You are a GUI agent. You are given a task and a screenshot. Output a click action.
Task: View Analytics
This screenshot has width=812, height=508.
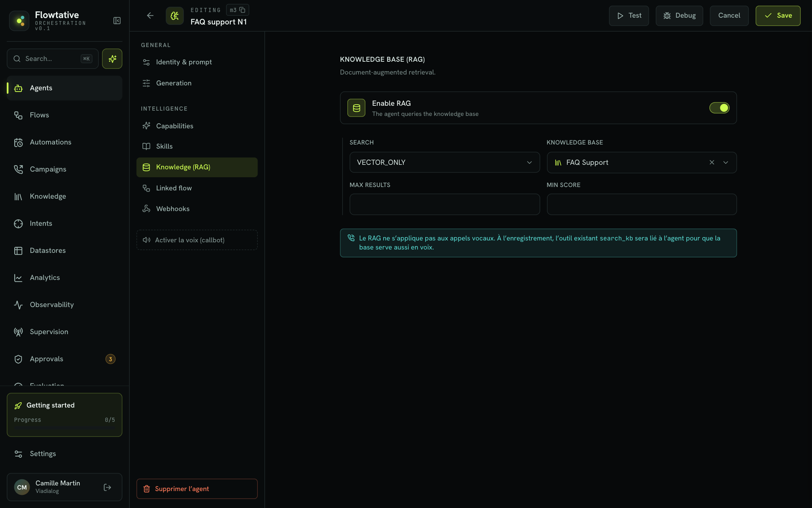point(65,278)
